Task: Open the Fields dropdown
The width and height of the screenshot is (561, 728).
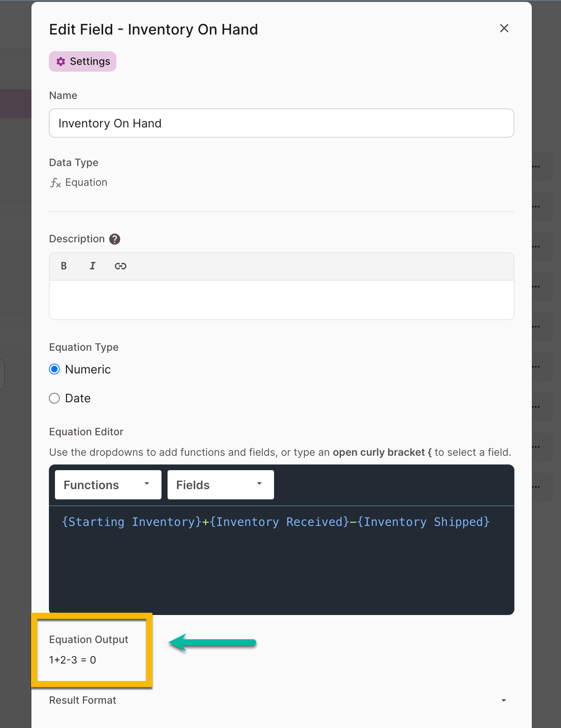Action: pos(221,485)
